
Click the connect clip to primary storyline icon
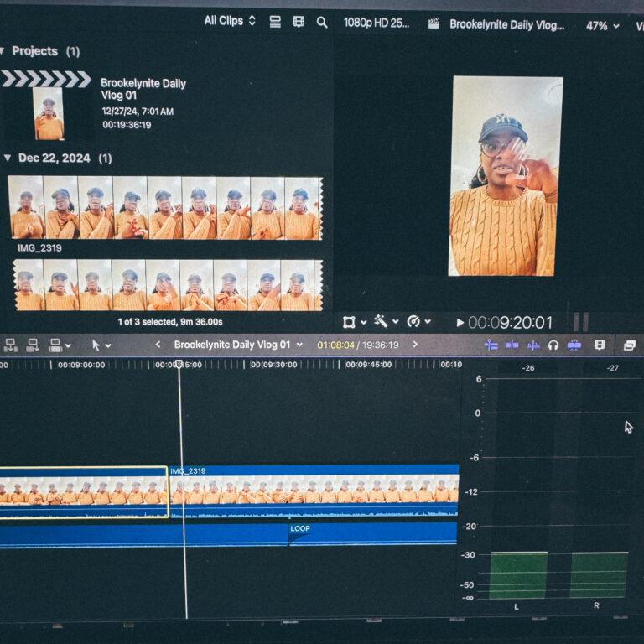10,345
